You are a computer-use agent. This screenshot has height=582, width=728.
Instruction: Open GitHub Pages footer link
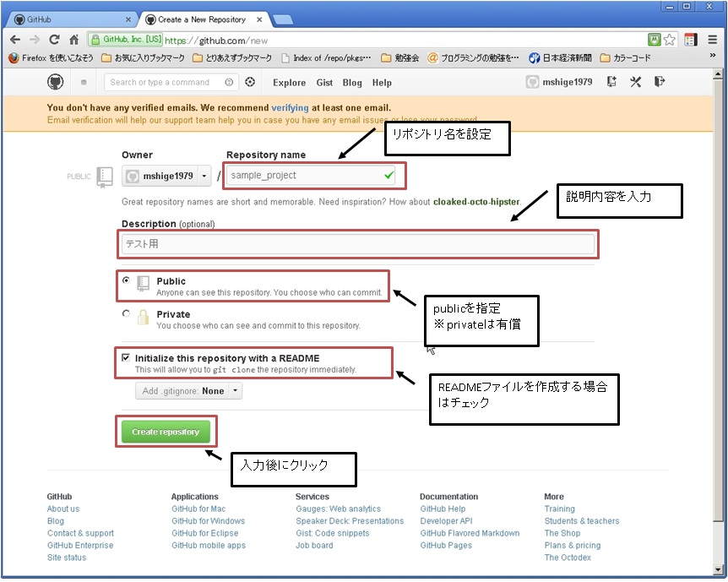pos(446,545)
